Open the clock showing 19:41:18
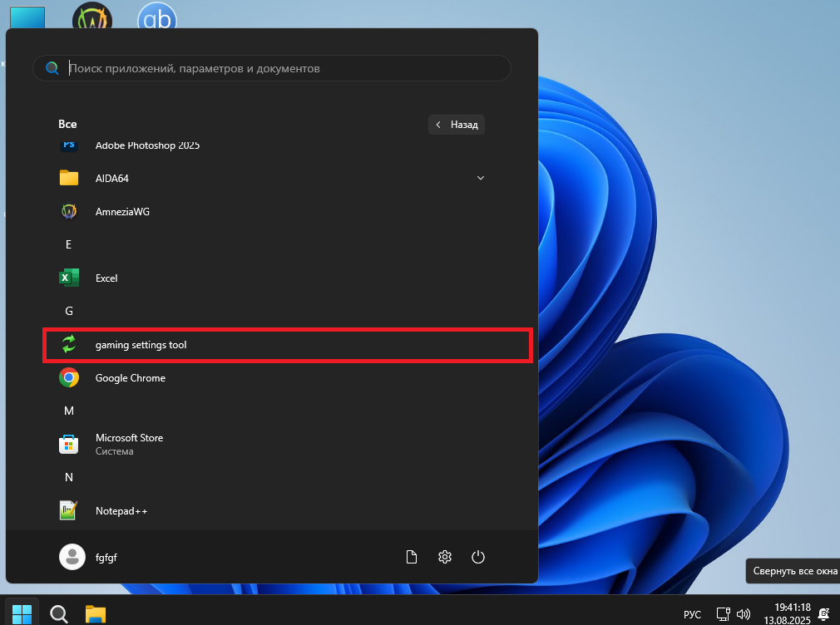 coord(788,613)
